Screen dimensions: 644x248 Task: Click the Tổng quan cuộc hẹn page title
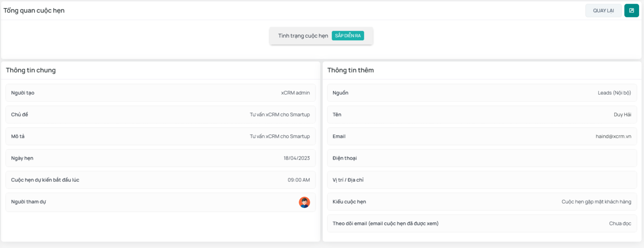click(34, 10)
